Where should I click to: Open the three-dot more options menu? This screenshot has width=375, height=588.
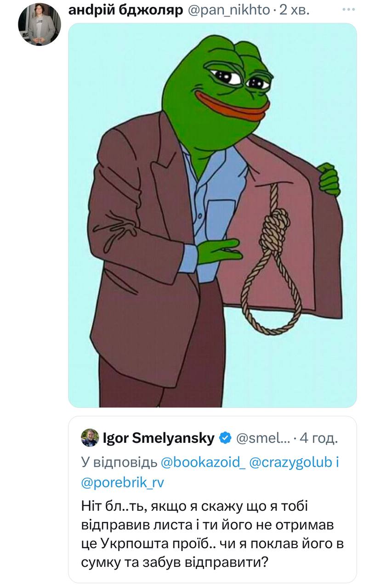pyautogui.click(x=348, y=9)
